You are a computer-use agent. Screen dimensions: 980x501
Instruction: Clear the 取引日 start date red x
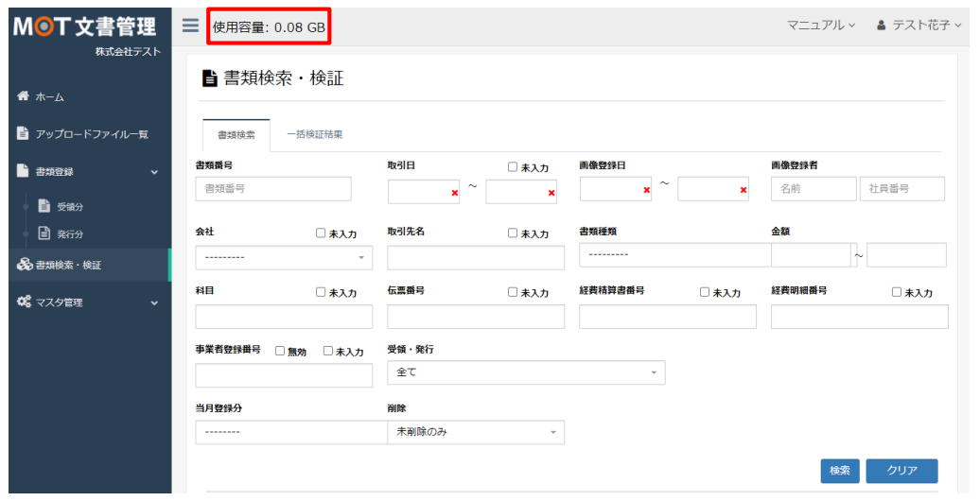(x=454, y=193)
